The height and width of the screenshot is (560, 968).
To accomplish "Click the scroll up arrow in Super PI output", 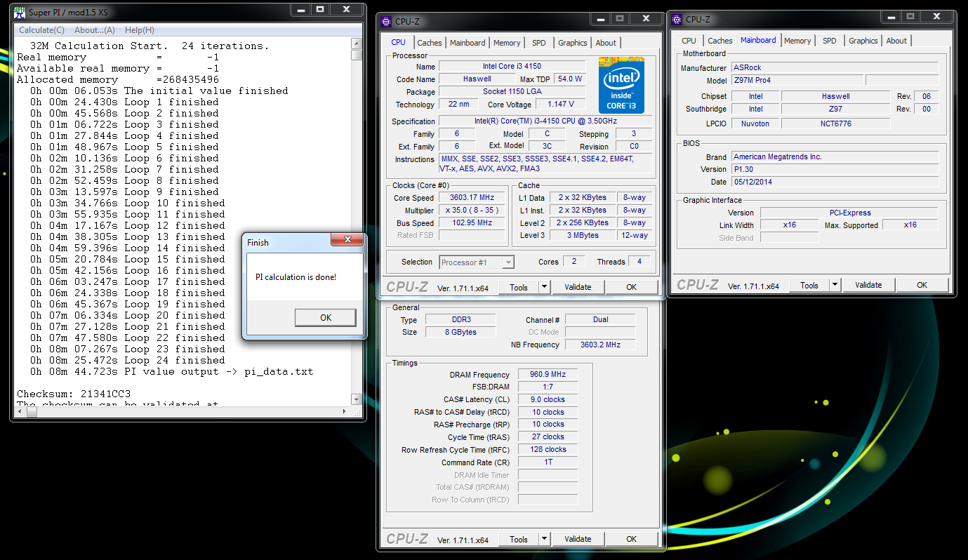I will click(x=357, y=44).
